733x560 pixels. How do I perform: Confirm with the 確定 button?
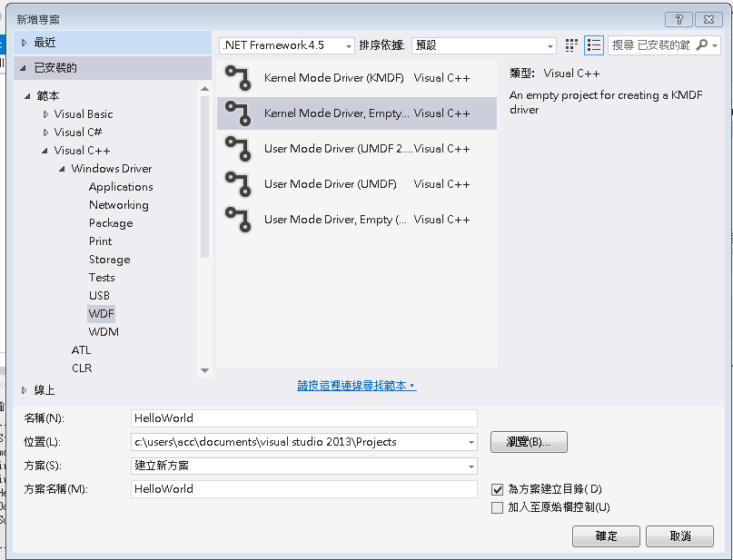pyautogui.click(x=606, y=536)
